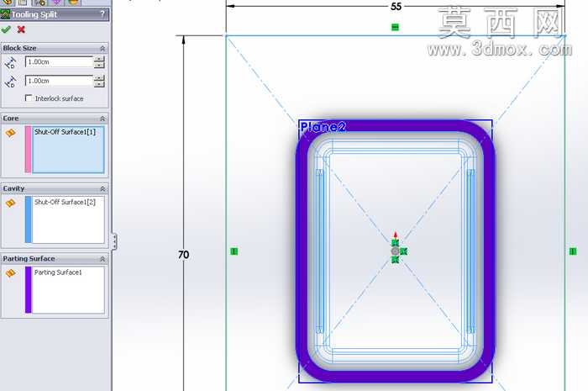The height and width of the screenshot is (391, 588).
Task: Increase second block depth with up spinner
Action: (99, 77)
